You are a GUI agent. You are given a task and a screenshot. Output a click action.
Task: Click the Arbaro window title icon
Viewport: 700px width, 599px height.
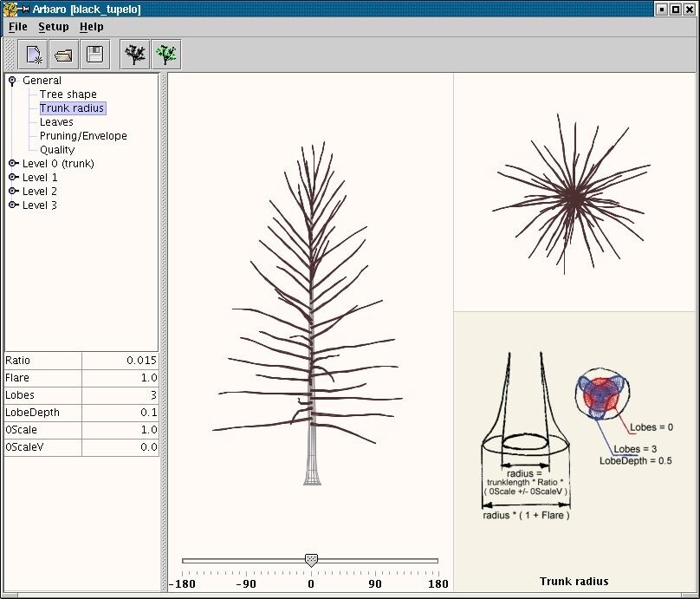[x=11, y=9]
